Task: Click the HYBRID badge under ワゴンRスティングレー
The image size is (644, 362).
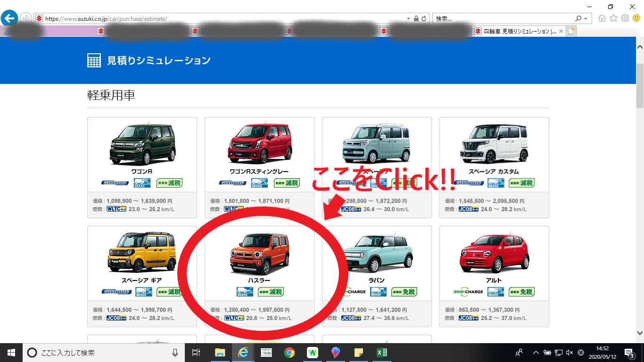Action: coord(232,183)
